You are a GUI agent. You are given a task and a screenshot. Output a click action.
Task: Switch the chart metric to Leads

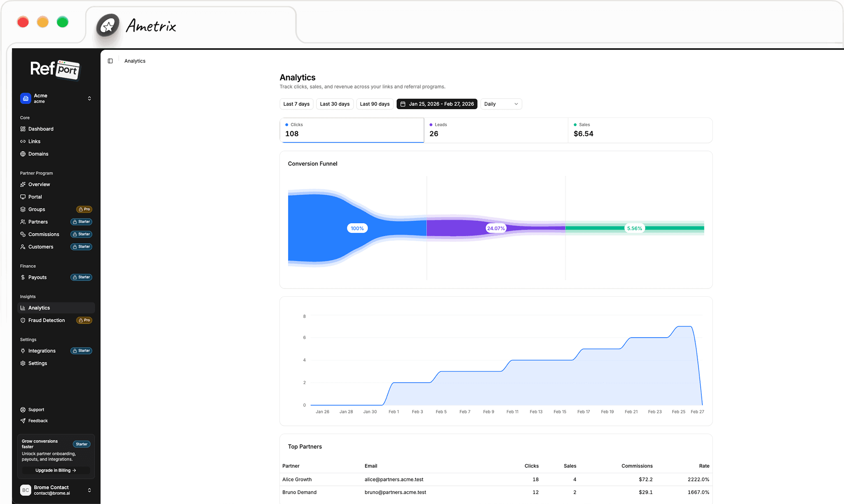click(x=495, y=130)
